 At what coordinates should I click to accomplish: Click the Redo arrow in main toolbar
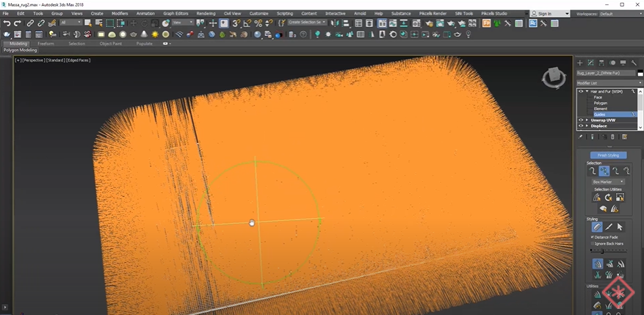(18, 23)
